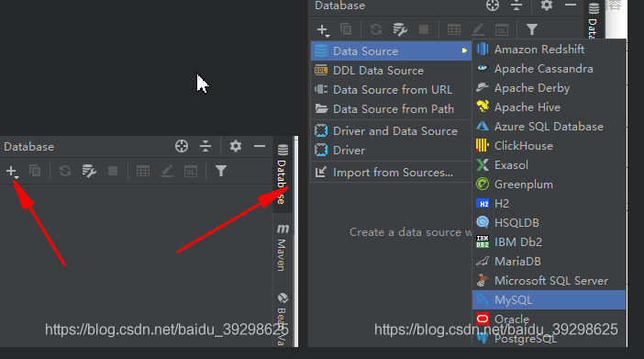Select Exasol data source
644x359 pixels.
point(550,165)
